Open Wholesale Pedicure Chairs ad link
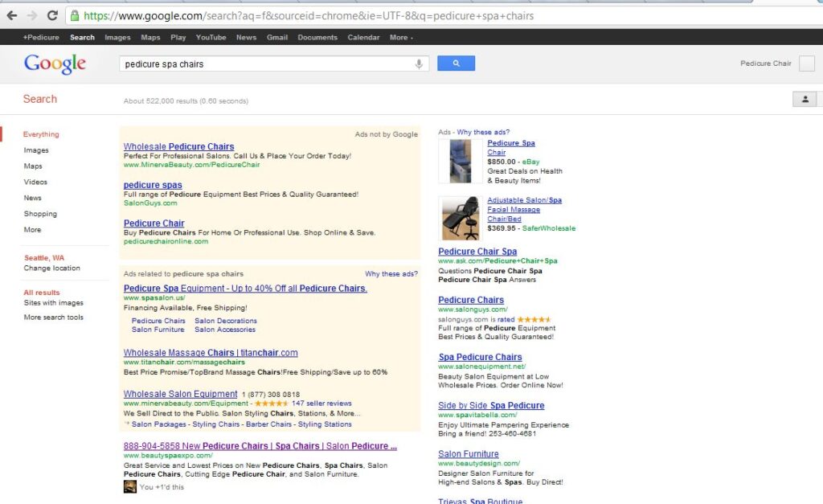 point(179,146)
